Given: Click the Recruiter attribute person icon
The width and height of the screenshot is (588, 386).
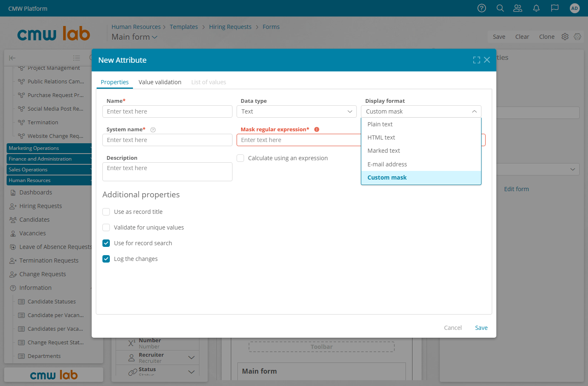Looking at the screenshot, I should coord(131,358).
